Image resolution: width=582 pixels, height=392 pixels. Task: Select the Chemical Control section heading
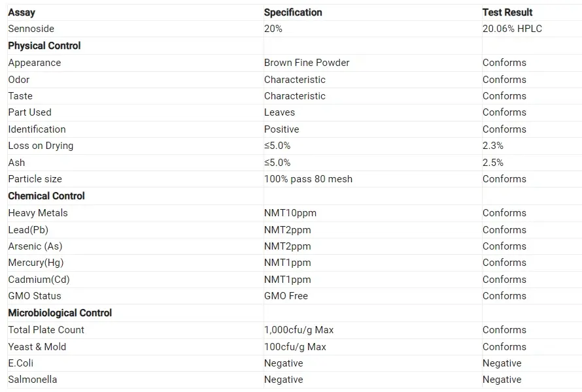point(46,196)
